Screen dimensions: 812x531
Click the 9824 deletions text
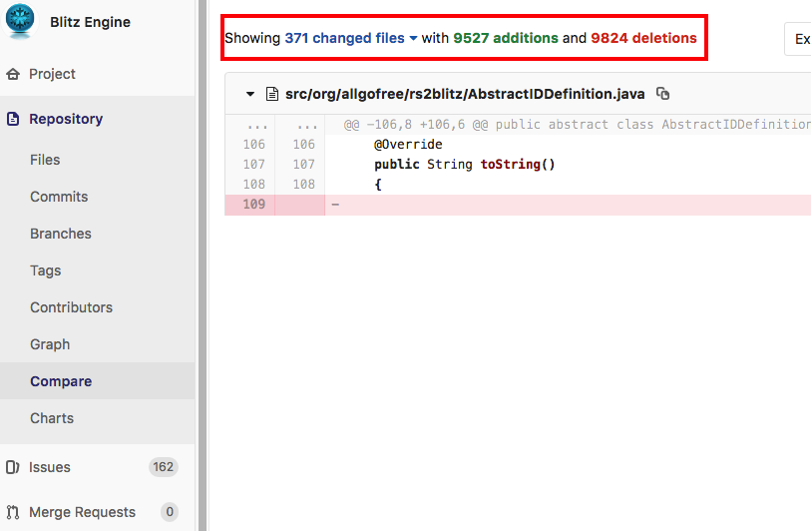pos(643,38)
